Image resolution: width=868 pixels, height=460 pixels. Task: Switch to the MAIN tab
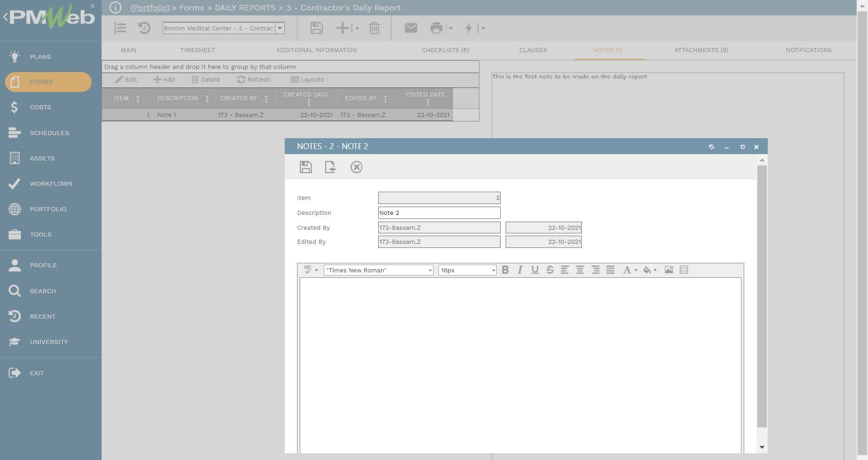[129, 50]
